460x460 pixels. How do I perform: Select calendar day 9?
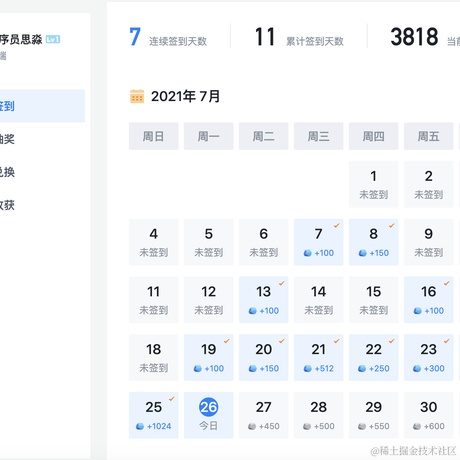pos(429,242)
